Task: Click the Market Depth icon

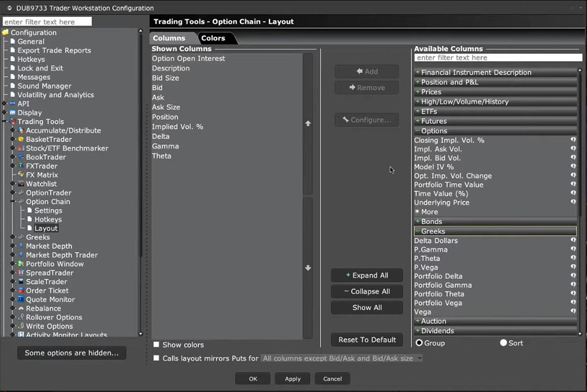Action: (x=21, y=246)
